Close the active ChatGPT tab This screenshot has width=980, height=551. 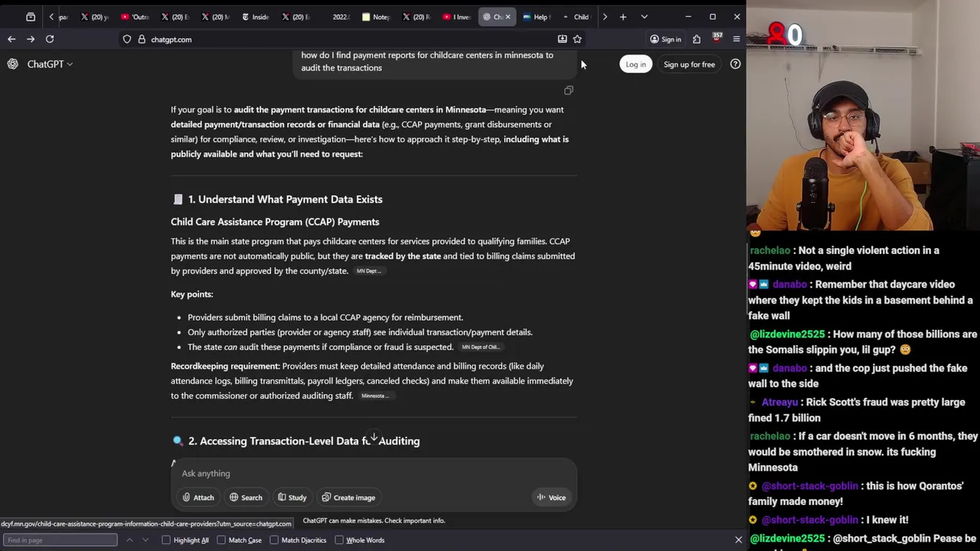point(508,17)
